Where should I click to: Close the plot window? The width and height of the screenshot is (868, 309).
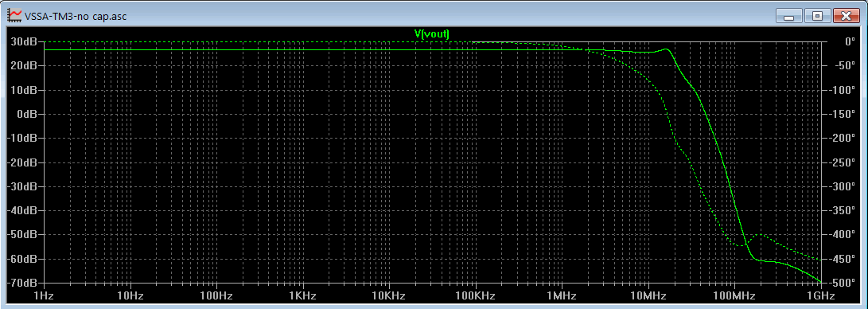pos(846,16)
